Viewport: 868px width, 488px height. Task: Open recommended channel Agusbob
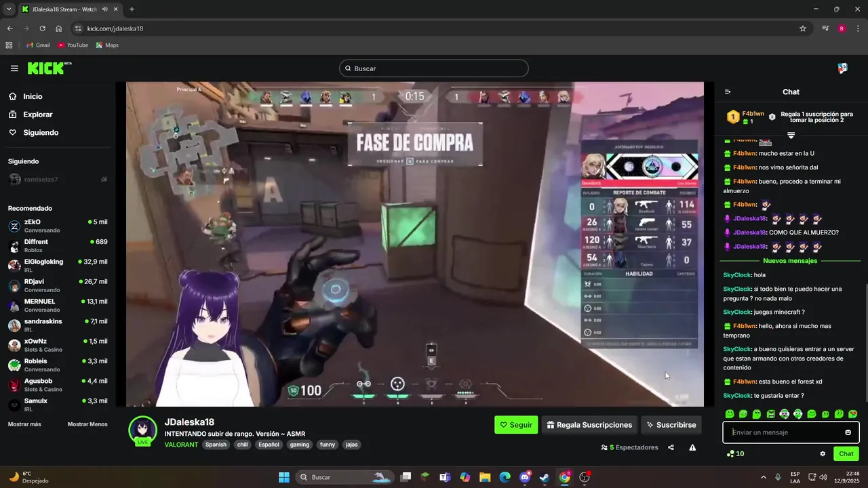click(58, 385)
